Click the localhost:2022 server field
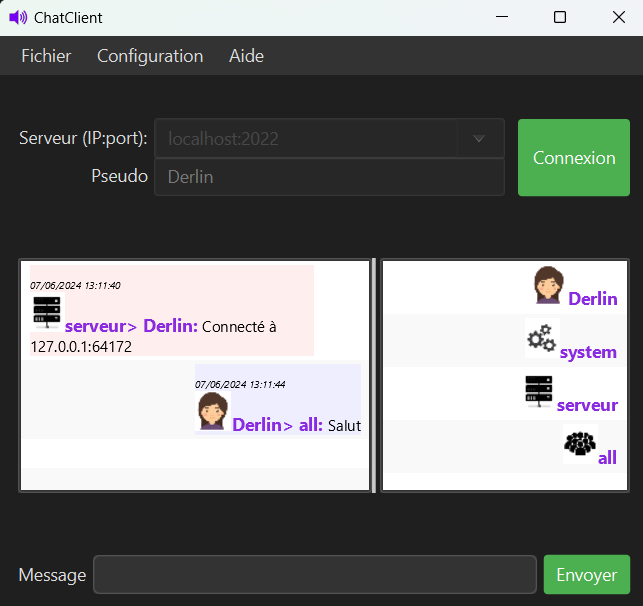 tap(306, 139)
